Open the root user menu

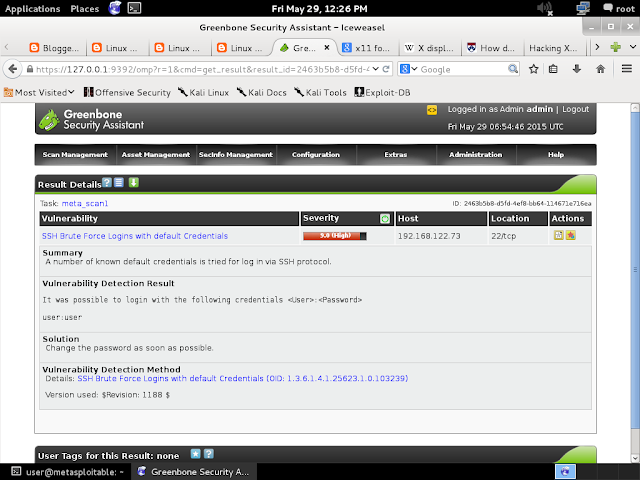619,9
